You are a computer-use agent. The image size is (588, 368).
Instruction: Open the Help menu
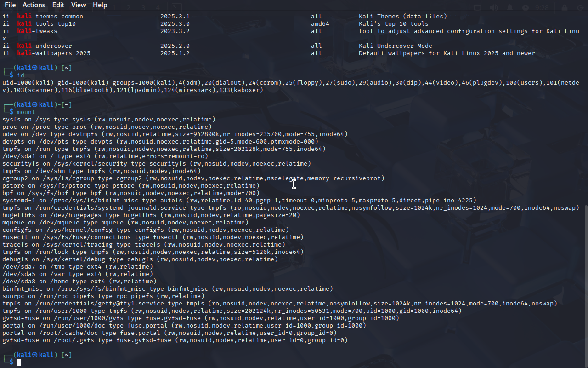click(100, 5)
